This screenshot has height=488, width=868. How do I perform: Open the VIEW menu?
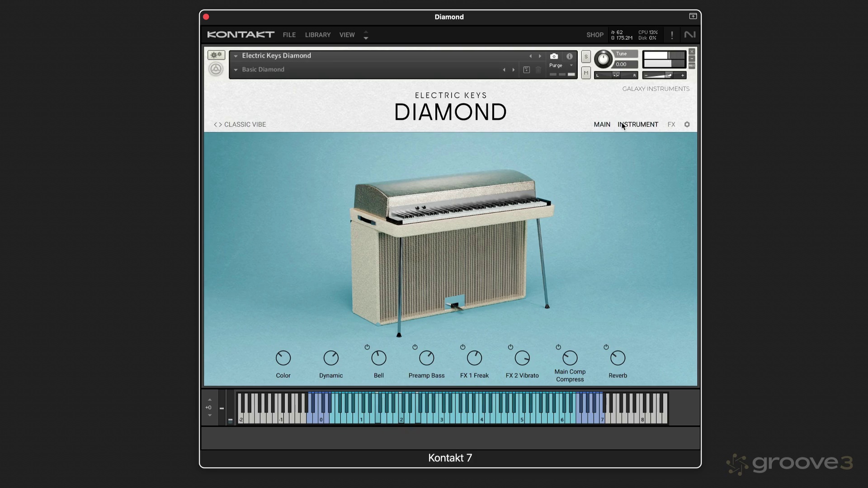(x=347, y=35)
